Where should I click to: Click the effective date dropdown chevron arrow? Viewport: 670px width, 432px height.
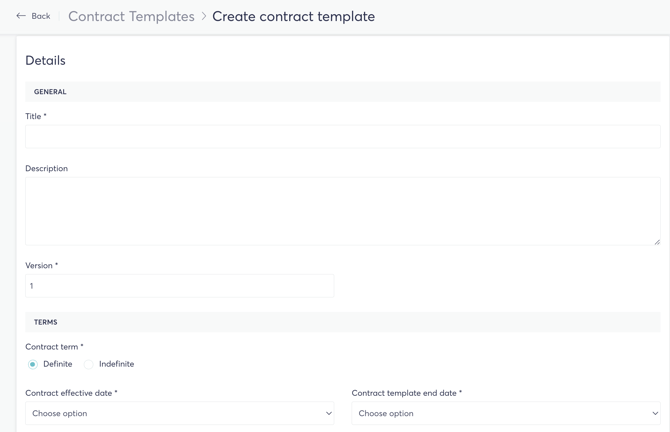329,413
